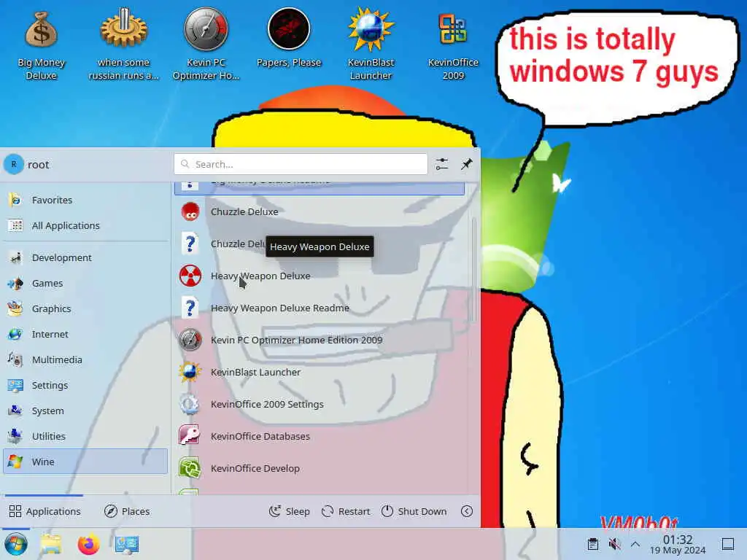Open Development category
Screen dimensions: 747x560
[x=86, y=257]
